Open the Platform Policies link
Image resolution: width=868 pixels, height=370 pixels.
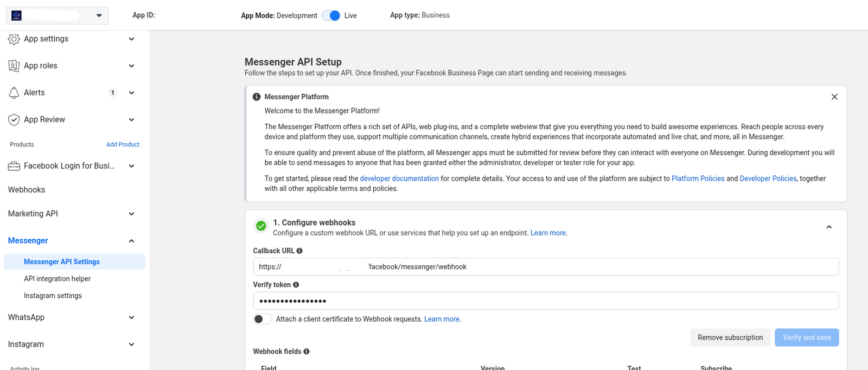click(x=698, y=178)
